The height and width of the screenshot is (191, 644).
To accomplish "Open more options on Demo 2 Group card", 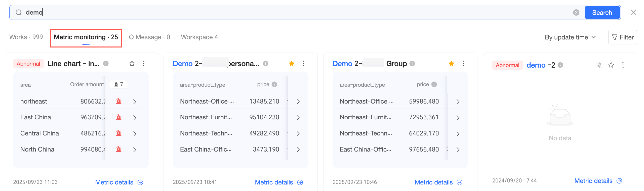I will (x=463, y=64).
